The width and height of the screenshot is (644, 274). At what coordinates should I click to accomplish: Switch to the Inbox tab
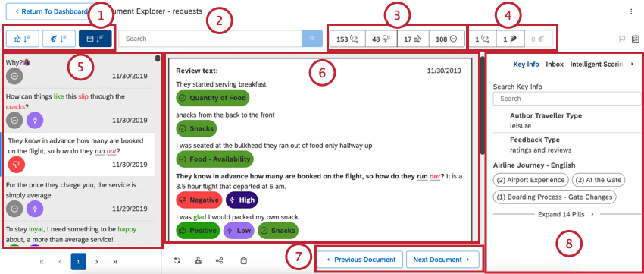[555, 65]
